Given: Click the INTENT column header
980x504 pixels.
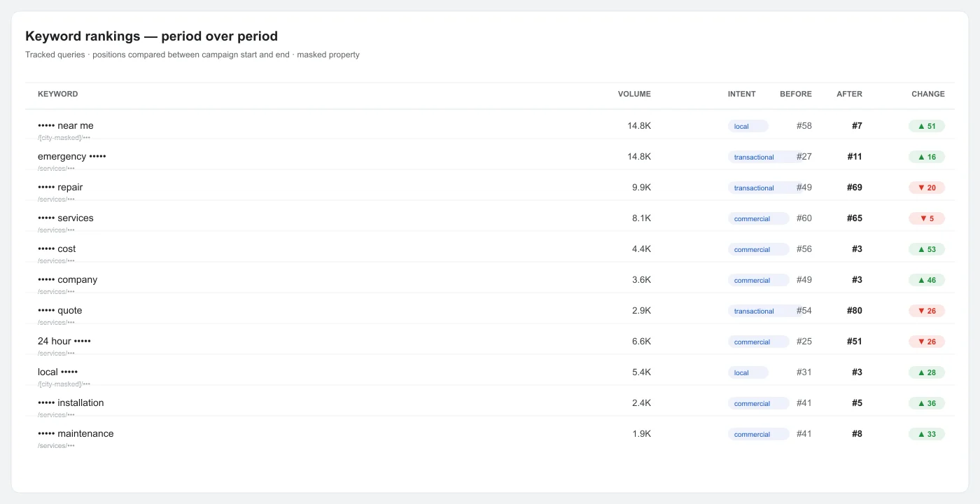Looking at the screenshot, I should (741, 94).
